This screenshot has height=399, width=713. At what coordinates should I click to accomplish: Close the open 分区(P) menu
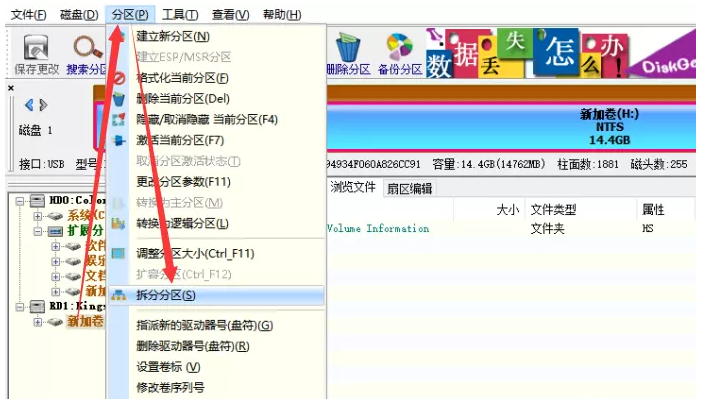pyautogui.click(x=130, y=15)
